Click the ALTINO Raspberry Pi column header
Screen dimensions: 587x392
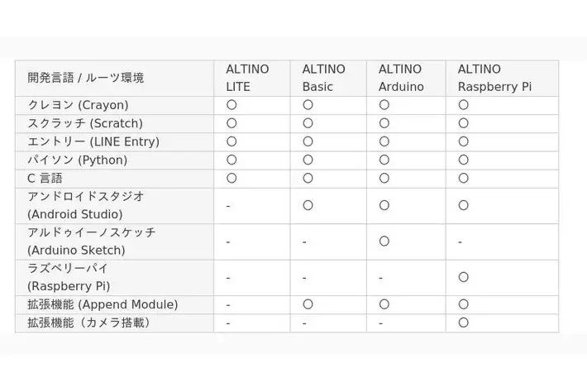(x=494, y=78)
